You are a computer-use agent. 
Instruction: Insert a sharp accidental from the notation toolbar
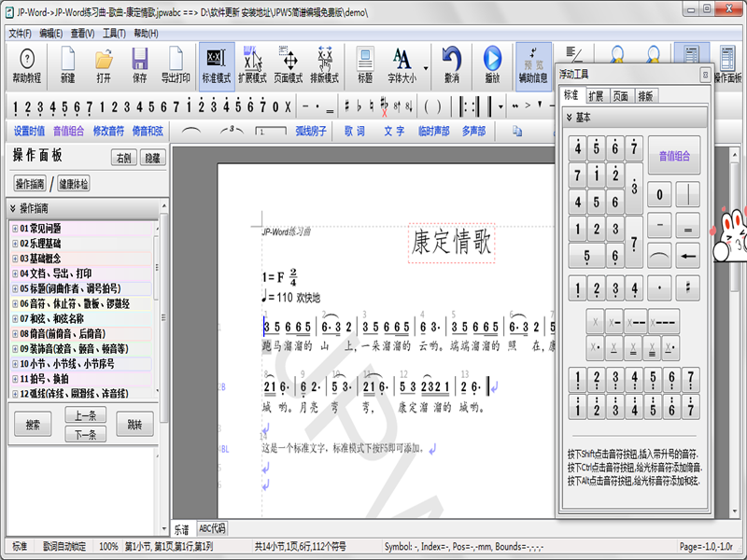(x=347, y=106)
